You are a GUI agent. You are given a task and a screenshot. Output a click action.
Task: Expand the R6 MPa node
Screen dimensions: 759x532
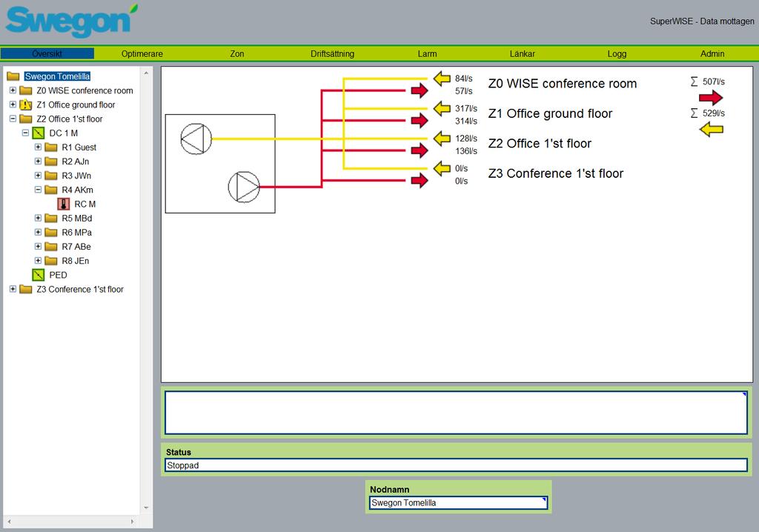[x=39, y=233]
